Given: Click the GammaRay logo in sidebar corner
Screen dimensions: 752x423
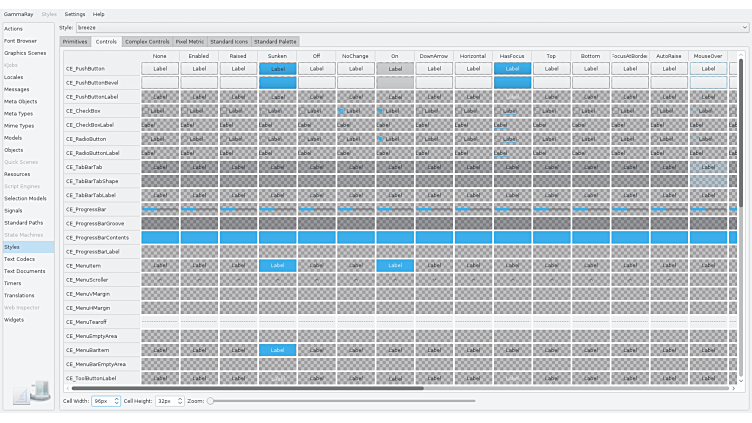Looking at the screenshot, I should pyautogui.click(x=31, y=392).
